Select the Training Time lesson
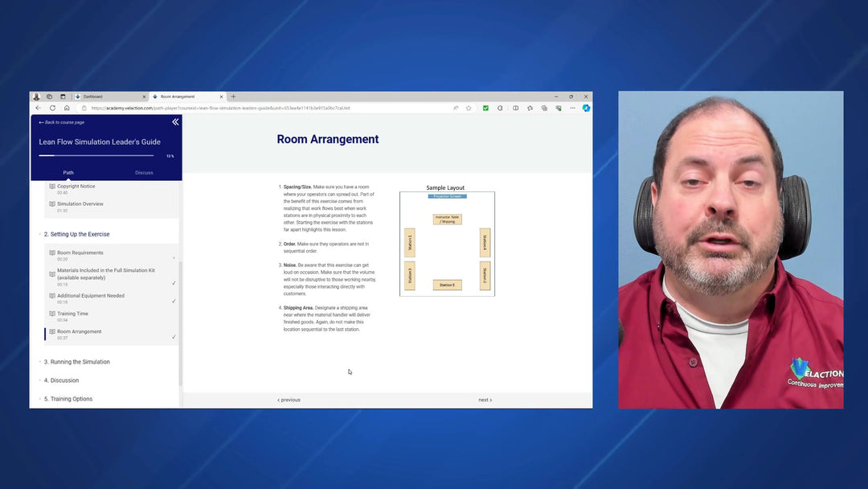The width and height of the screenshot is (868, 489). tap(72, 314)
